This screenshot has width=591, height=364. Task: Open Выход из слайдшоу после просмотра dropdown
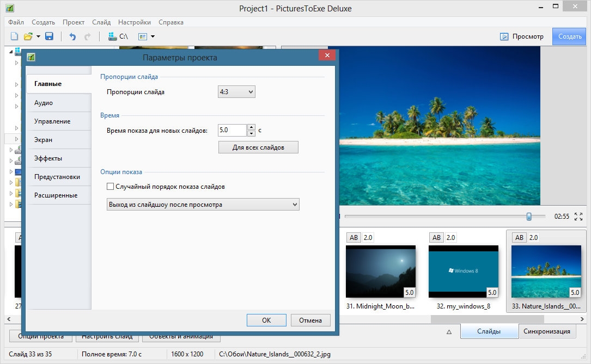tap(203, 205)
